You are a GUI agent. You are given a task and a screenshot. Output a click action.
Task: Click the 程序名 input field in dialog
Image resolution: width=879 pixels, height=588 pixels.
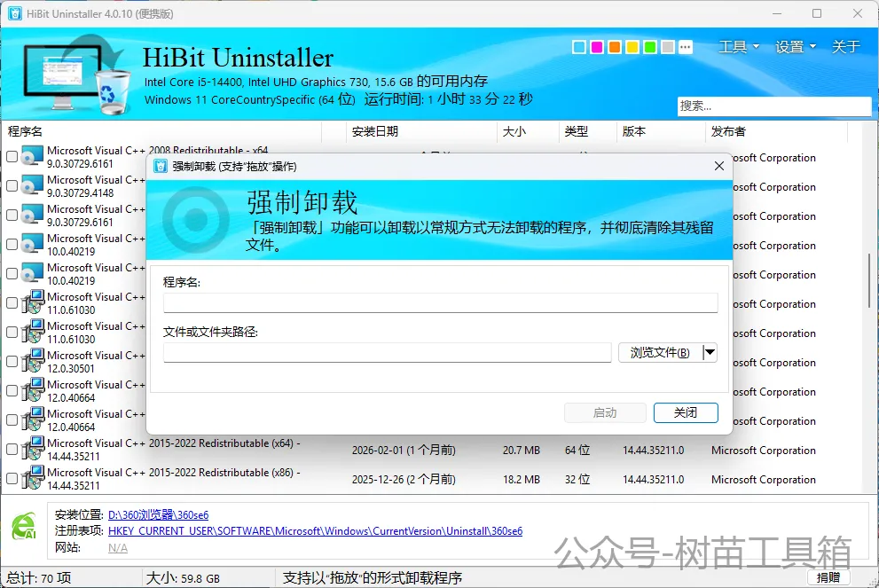440,302
